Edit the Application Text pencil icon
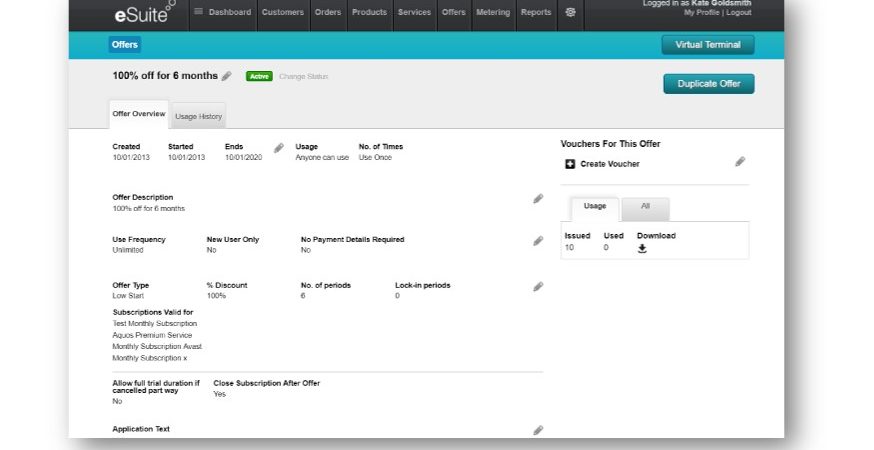 click(538, 430)
